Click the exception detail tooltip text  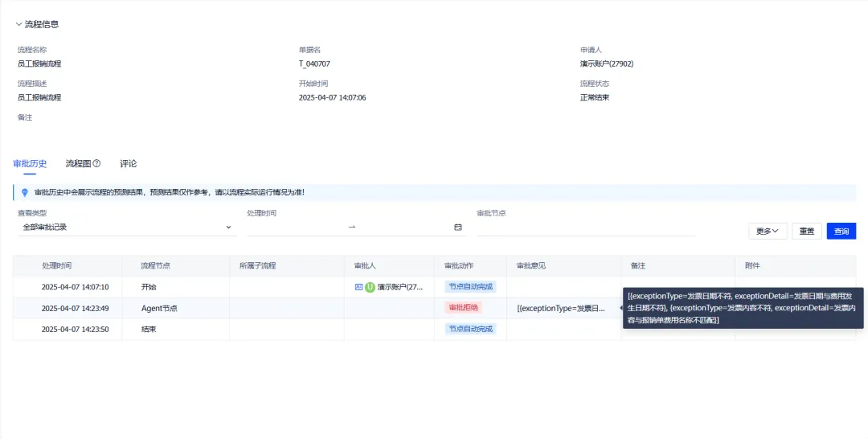(x=743, y=308)
